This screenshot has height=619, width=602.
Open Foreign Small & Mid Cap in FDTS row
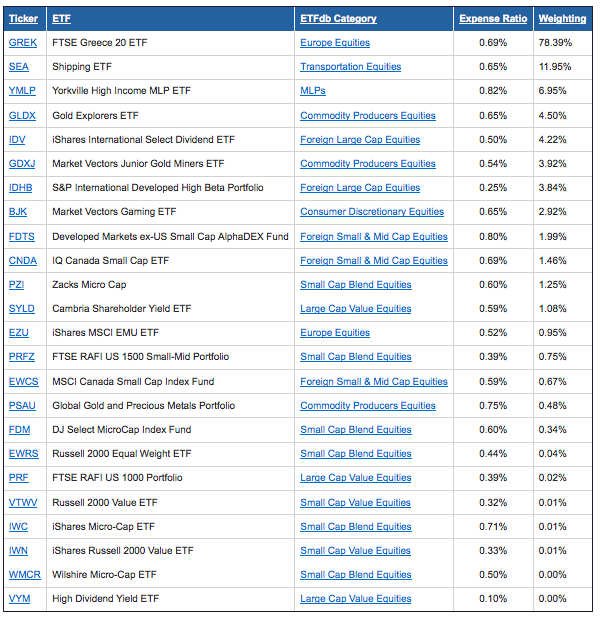click(x=374, y=237)
